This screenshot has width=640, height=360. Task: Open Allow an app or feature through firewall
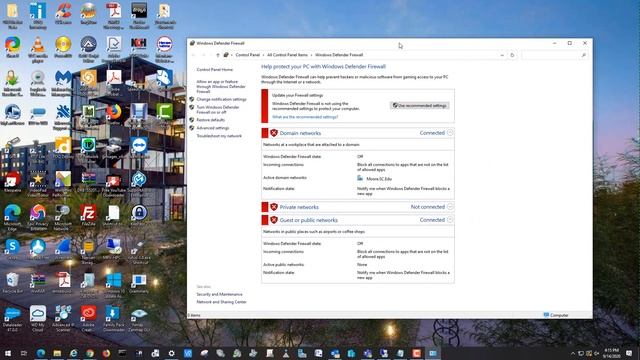click(221, 87)
